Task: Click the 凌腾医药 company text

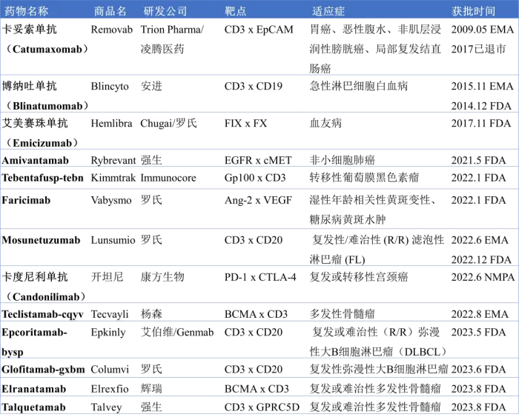Action: pyautogui.click(x=162, y=50)
